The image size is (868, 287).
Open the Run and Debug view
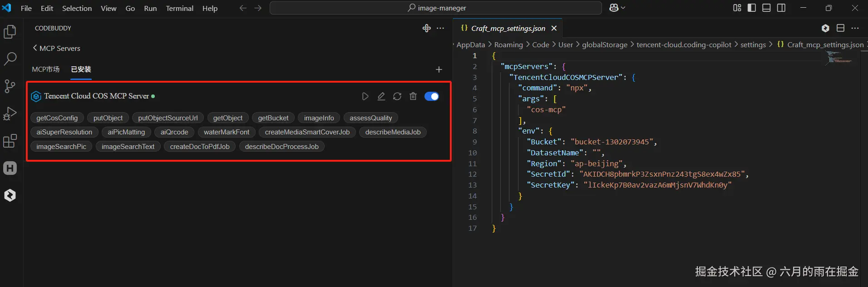click(10, 114)
